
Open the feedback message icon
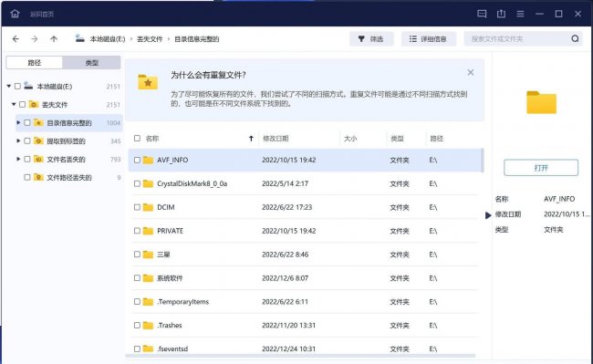(x=482, y=14)
